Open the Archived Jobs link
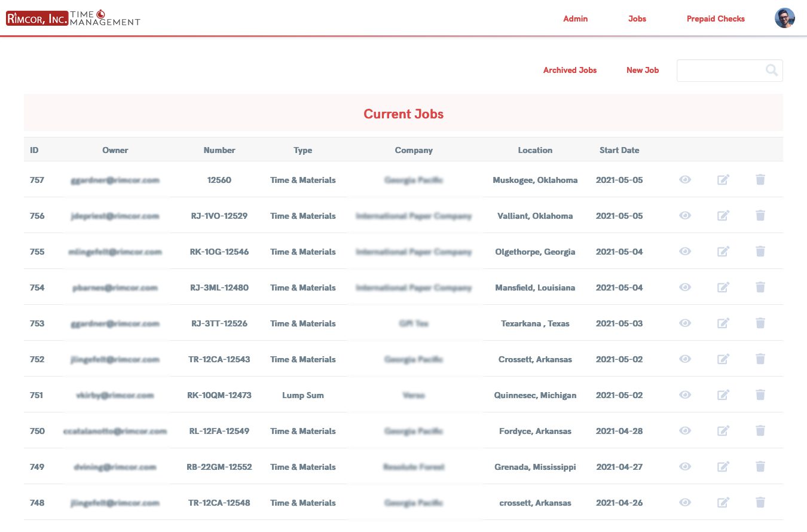 (x=570, y=70)
